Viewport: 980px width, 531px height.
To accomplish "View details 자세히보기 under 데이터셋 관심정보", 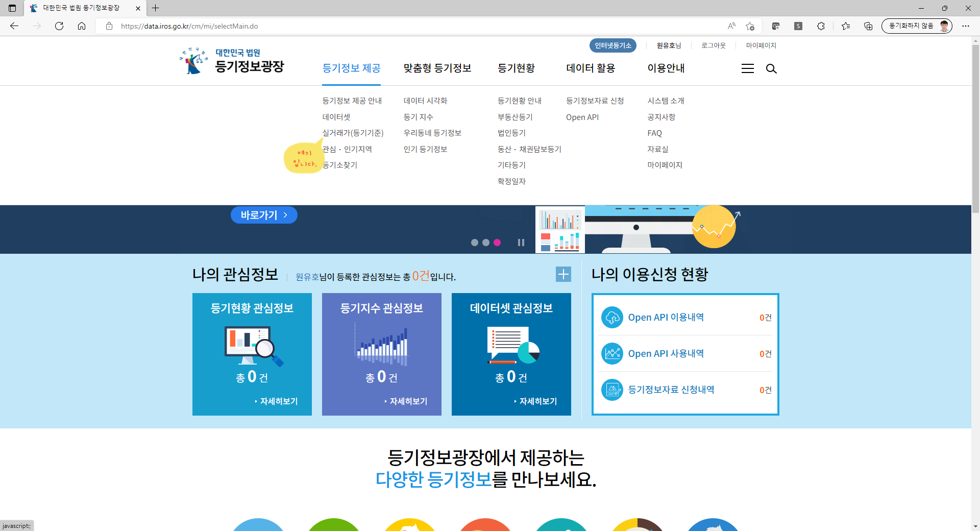I will click(x=535, y=401).
